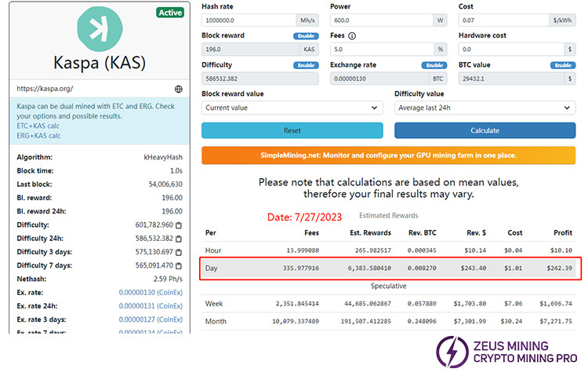Copy the current Difficulty value
Viewport: 588px width, 376px height.
179,225
